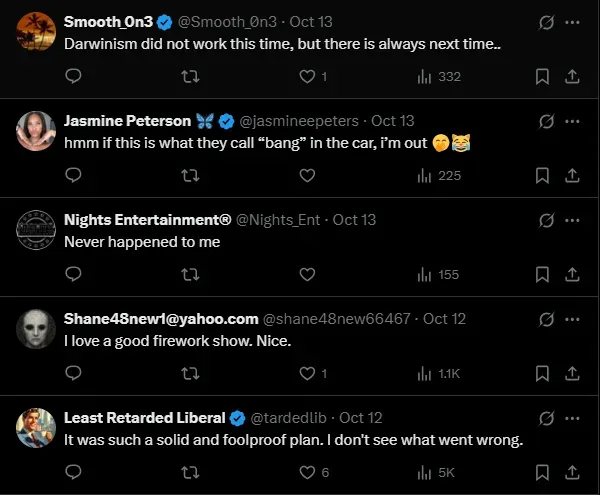Open Oct 12 timestamp on Shane48new1's tweet
Screen dimensions: 600x495
coord(444,319)
